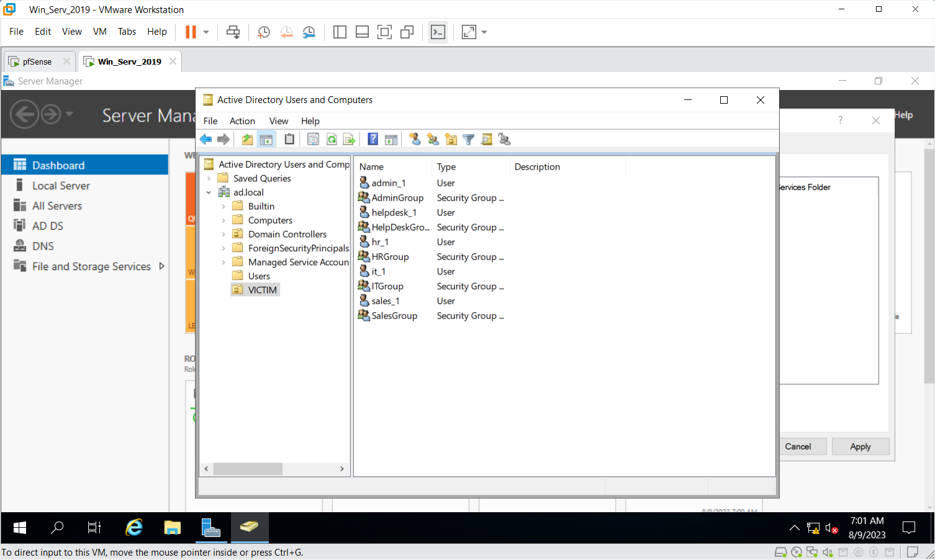The width and height of the screenshot is (935, 560).
Task: Open the stretch guest dropdown arrow
Action: point(484,32)
